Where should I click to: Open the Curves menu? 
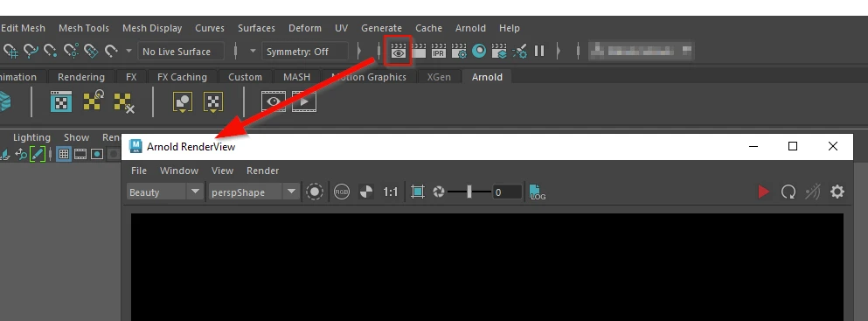coord(210,28)
